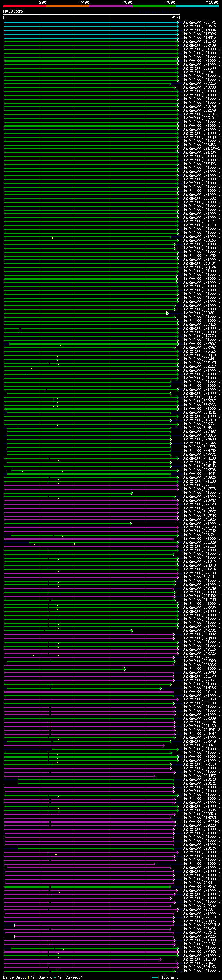Select the UniRef100_Q9VH97 label
The width and height of the screenshot is (222, 980).
[199, 431]
